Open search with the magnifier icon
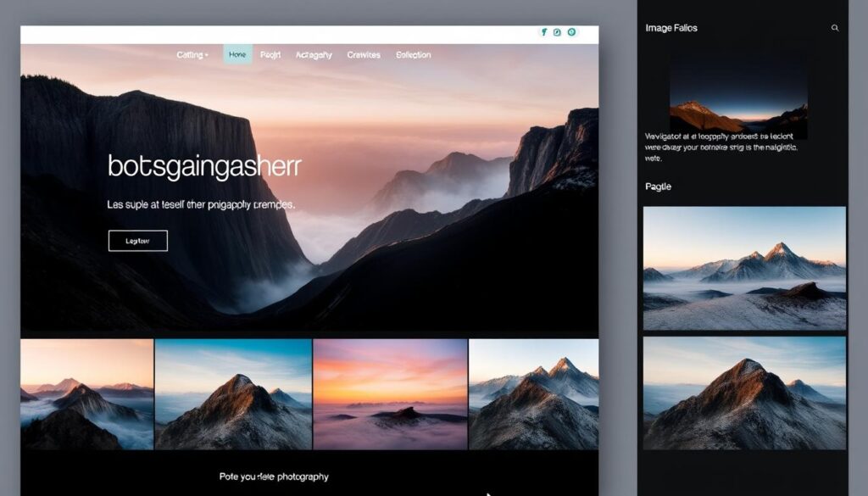The width and height of the screenshot is (868, 496). (835, 28)
